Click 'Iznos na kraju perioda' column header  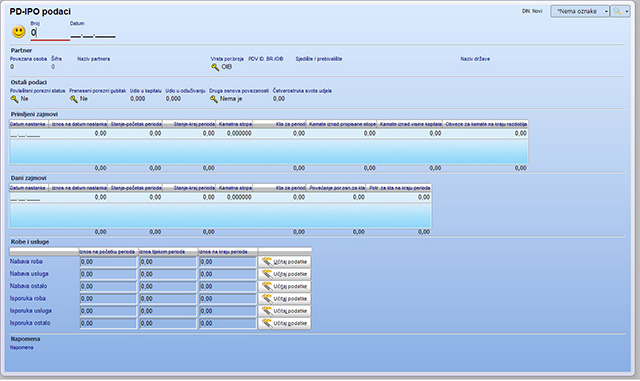(228, 252)
